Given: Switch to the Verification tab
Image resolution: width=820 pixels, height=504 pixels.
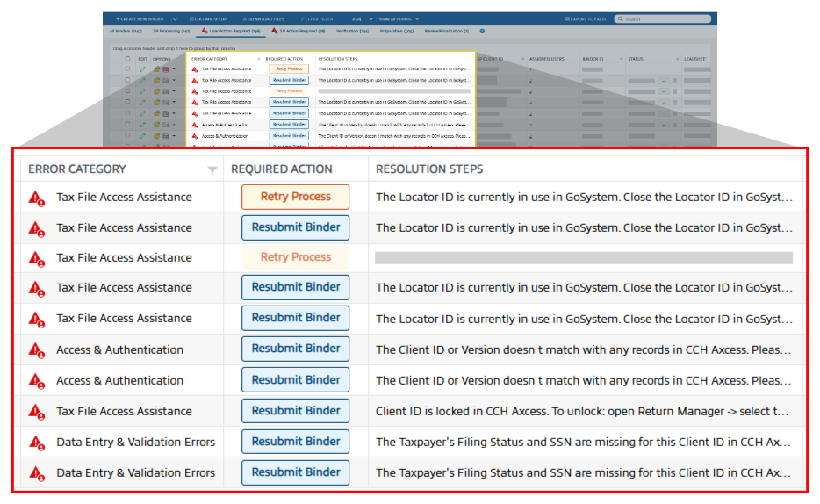Looking at the screenshot, I should click(352, 32).
